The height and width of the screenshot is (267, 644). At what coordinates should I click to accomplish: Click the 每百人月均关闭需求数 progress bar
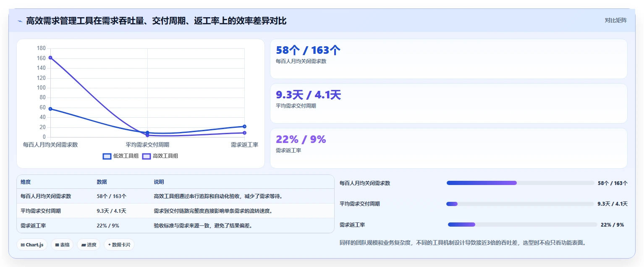pyautogui.click(x=521, y=183)
